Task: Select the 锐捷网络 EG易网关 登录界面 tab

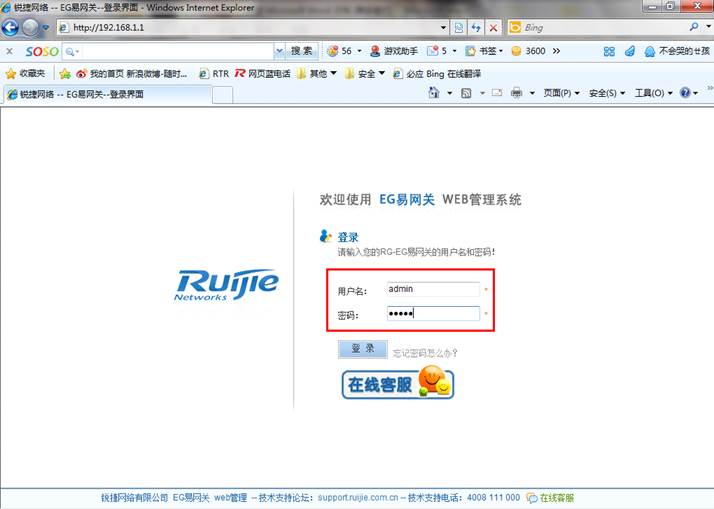Action: (x=107, y=94)
